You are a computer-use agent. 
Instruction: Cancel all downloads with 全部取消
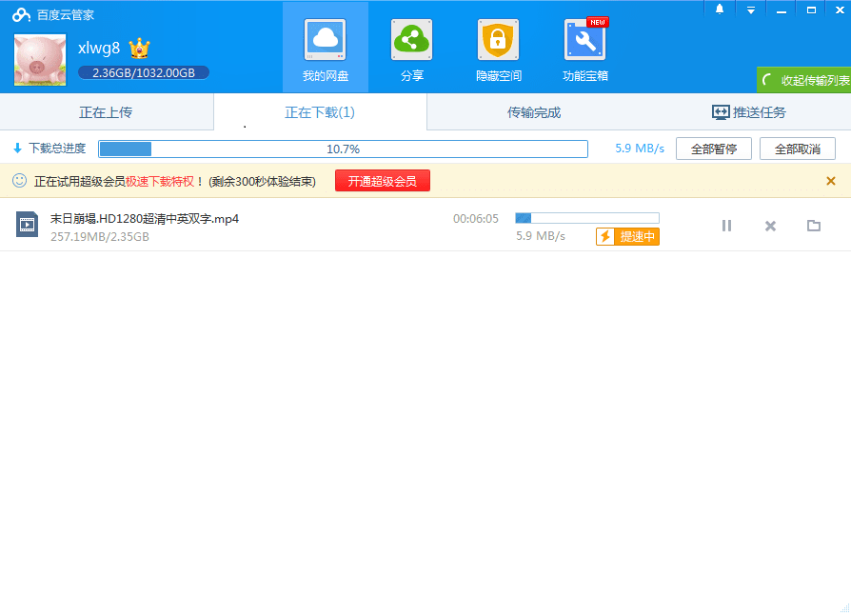coord(798,149)
